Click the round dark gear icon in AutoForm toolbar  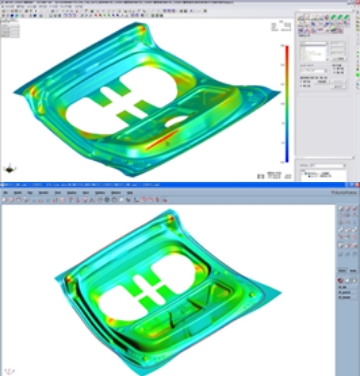107,200
